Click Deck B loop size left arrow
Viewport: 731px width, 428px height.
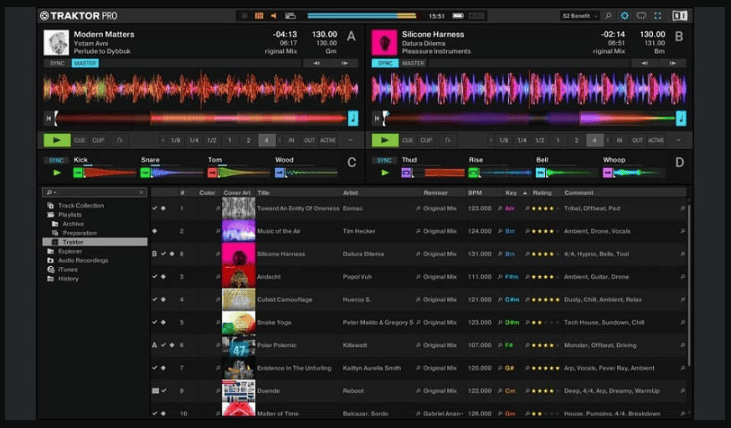[x=491, y=140]
